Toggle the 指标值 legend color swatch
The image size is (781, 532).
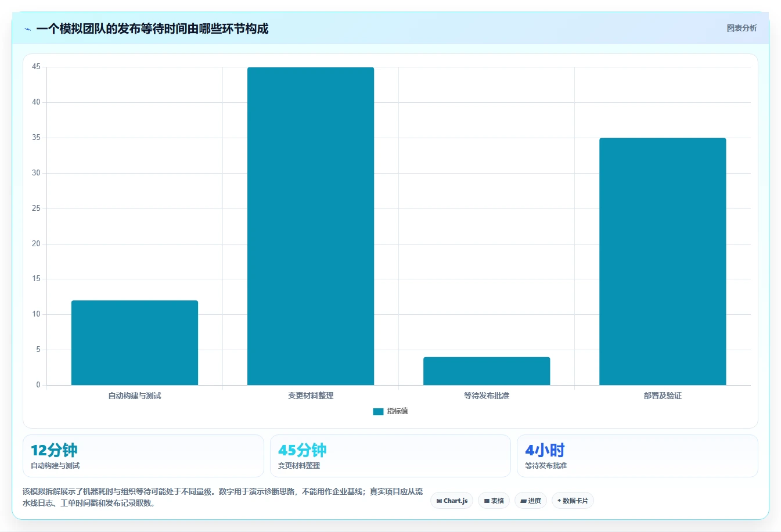tap(378, 411)
